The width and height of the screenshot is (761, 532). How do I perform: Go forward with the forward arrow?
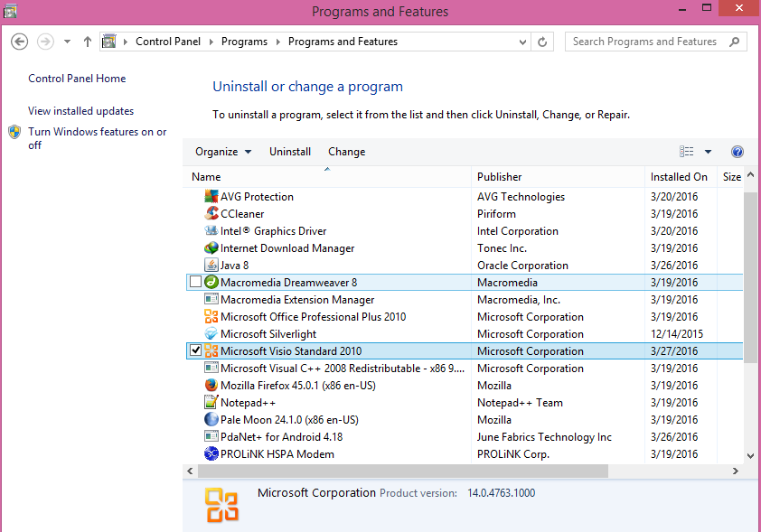pyautogui.click(x=45, y=42)
